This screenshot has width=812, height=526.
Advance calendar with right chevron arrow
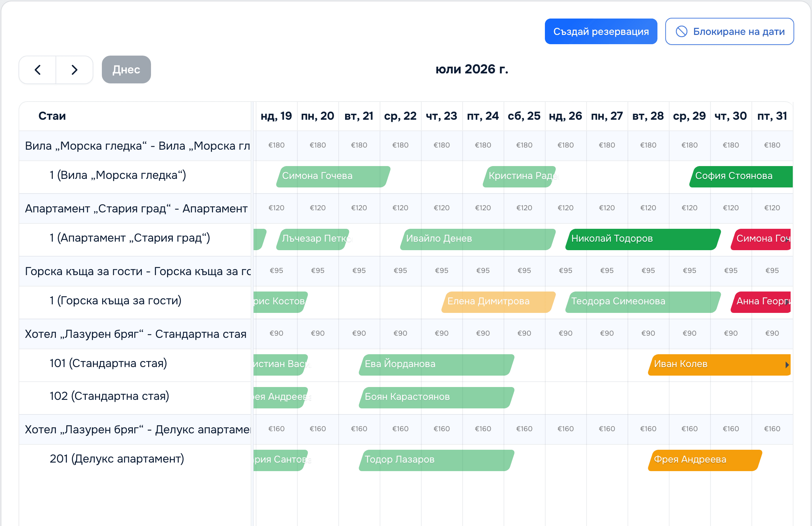point(74,69)
